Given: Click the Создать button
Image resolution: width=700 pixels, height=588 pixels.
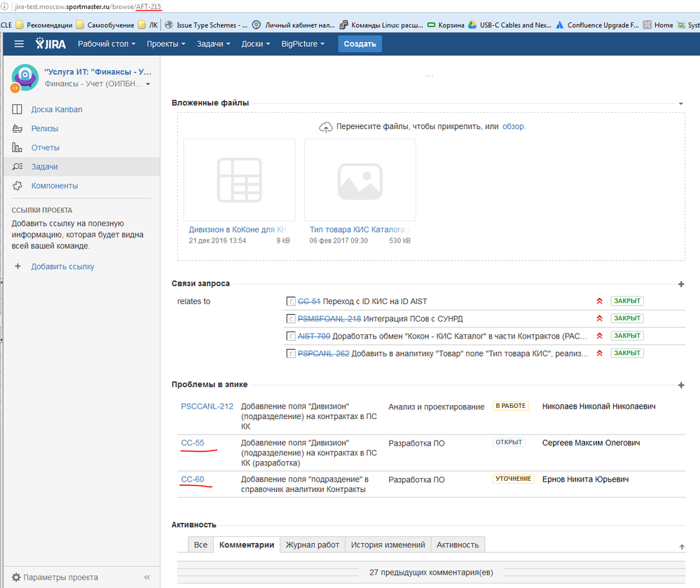Looking at the screenshot, I should [360, 43].
